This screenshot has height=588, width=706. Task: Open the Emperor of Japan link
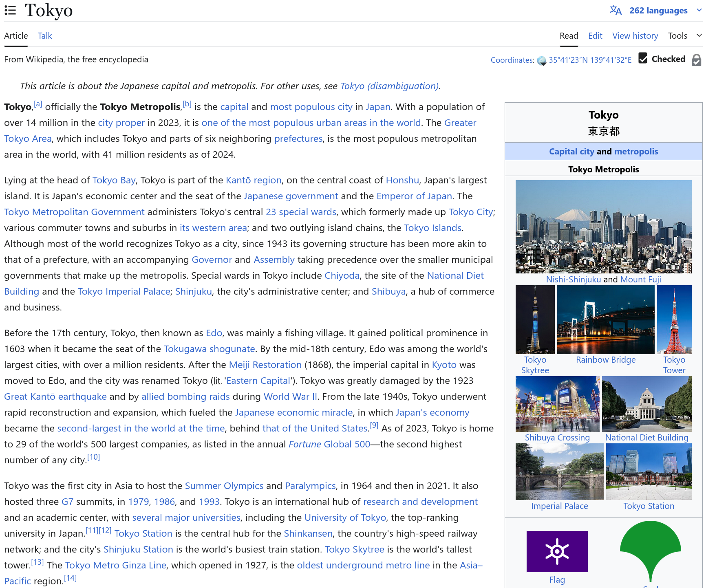pyautogui.click(x=414, y=196)
